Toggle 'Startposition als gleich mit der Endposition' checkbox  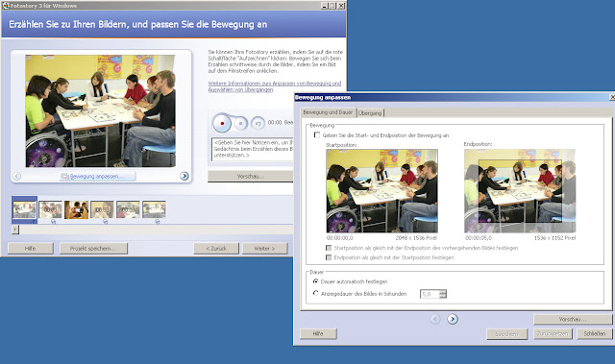[x=329, y=248]
